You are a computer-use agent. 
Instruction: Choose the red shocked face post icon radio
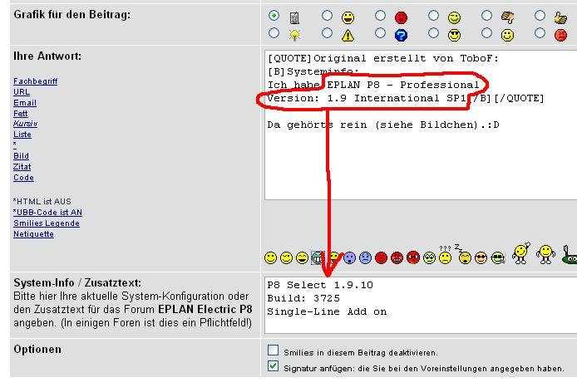pyautogui.click(x=381, y=16)
